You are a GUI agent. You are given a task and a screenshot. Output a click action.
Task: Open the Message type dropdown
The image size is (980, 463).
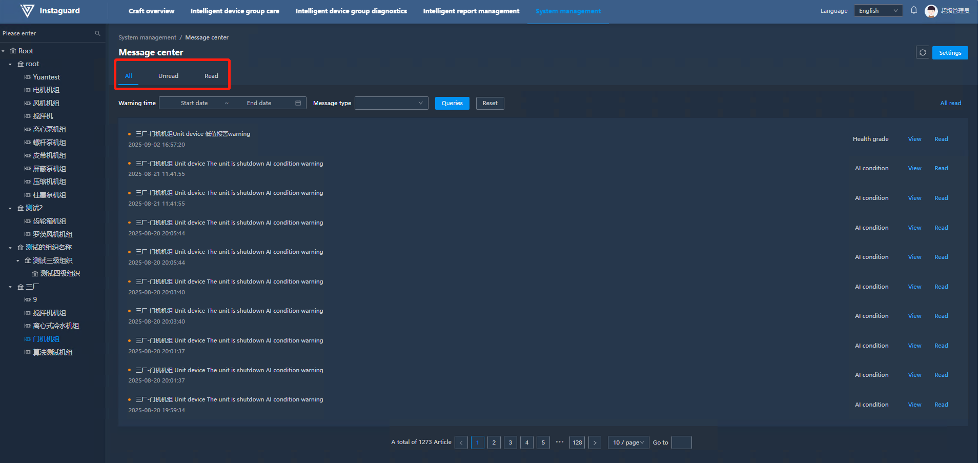[x=391, y=103]
